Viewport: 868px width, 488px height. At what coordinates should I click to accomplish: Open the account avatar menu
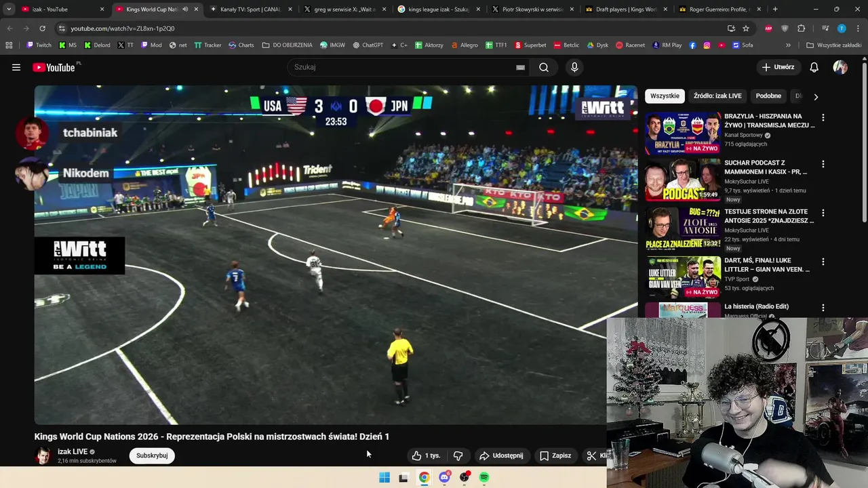(x=840, y=67)
